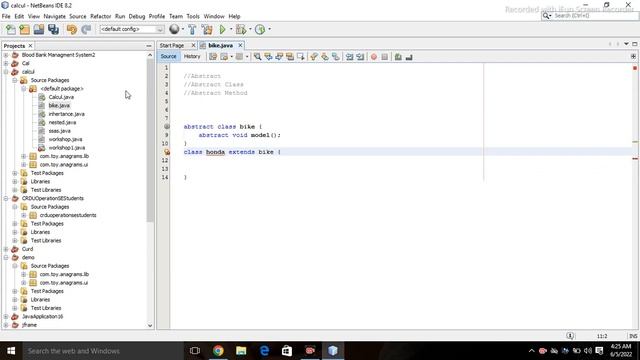This screenshot has width=640, height=360.
Task: Click Search the web and Windows box
Action: (x=103, y=351)
